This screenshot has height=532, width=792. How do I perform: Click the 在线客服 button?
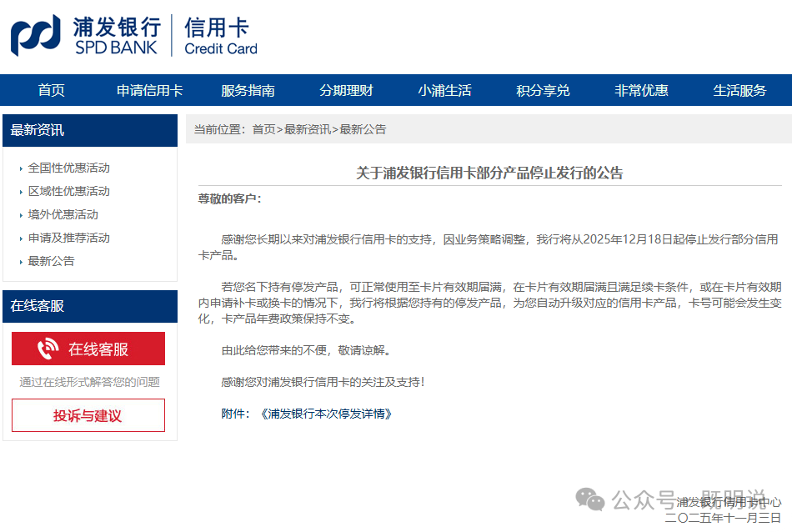pos(88,348)
